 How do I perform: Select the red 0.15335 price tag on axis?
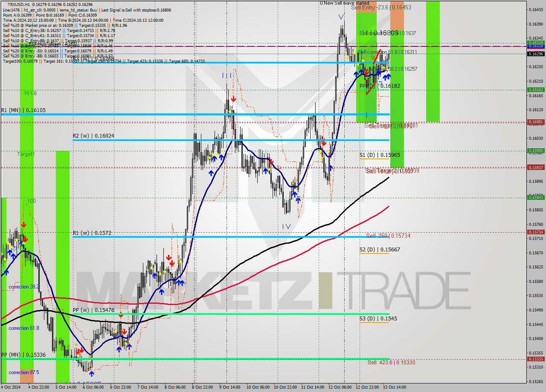pos(536,359)
